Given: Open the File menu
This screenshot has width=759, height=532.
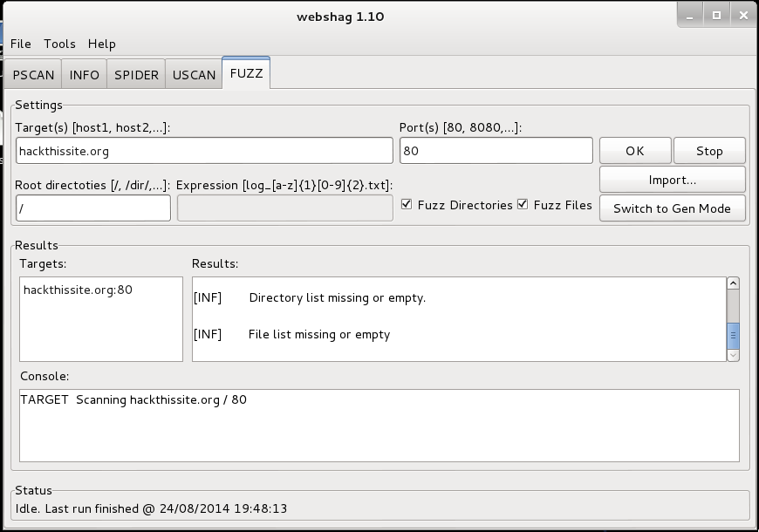Looking at the screenshot, I should pyautogui.click(x=19, y=44).
